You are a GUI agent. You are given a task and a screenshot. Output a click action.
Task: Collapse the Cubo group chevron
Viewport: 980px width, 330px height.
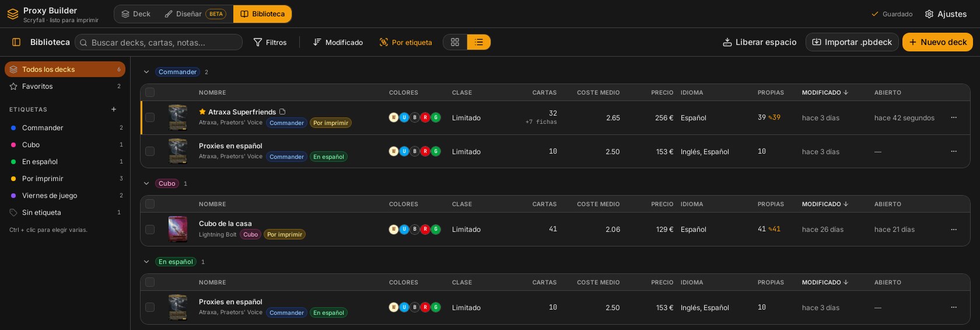[146, 183]
